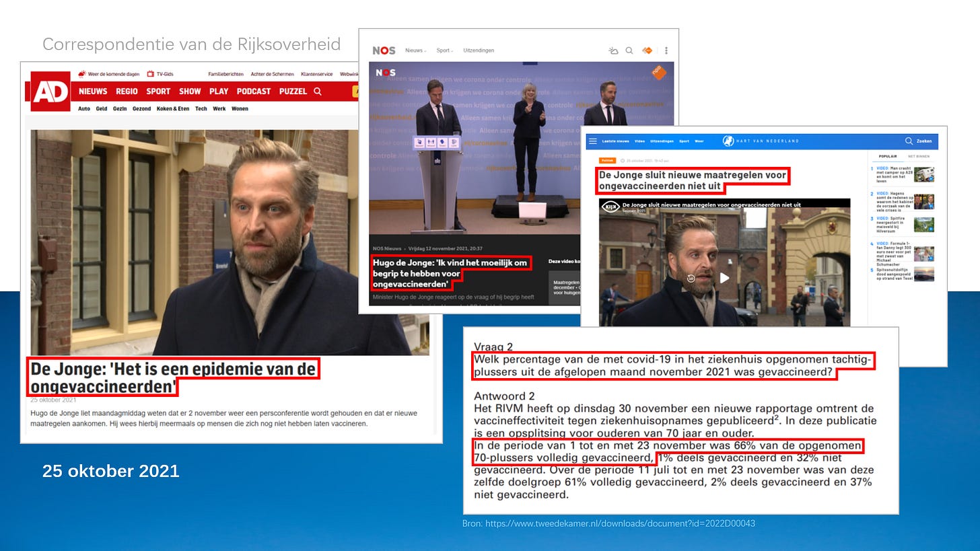Image resolution: width=980 pixels, height=551 pixels.
Task: Click the AD 'Wonen' subcategory link
Action: tap(240, 108)
